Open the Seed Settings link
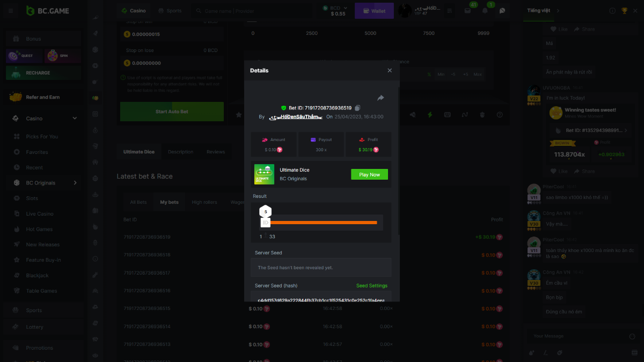 coord(371,286)
